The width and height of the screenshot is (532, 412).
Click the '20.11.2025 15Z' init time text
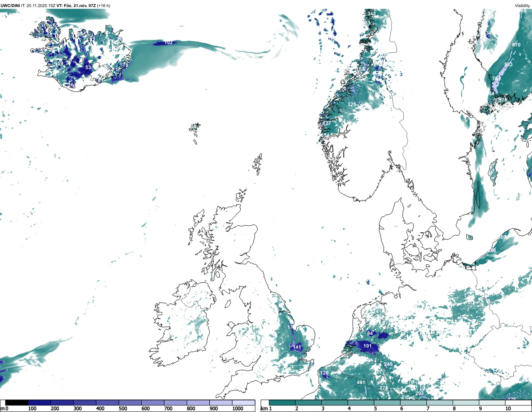pyautogui.click(x=41, y=5)
